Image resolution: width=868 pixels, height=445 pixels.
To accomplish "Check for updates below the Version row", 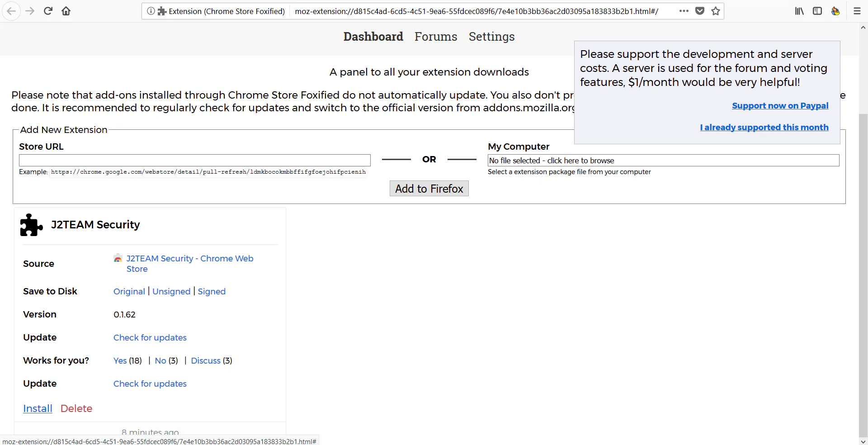I will [x=150, y=338].
